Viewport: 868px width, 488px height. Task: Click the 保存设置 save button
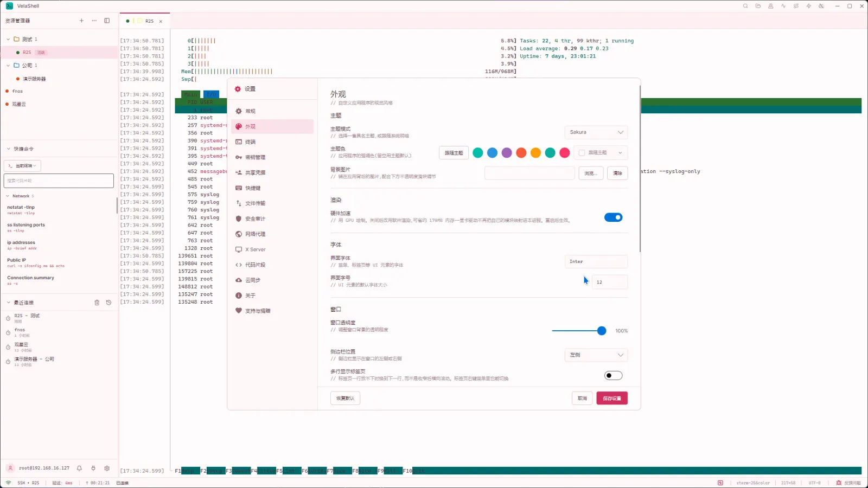612,398
